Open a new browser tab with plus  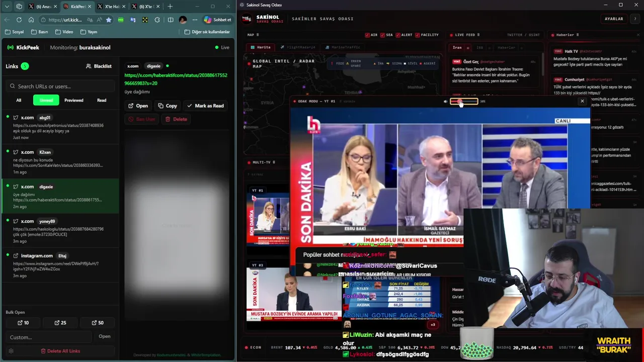(170, 7)
